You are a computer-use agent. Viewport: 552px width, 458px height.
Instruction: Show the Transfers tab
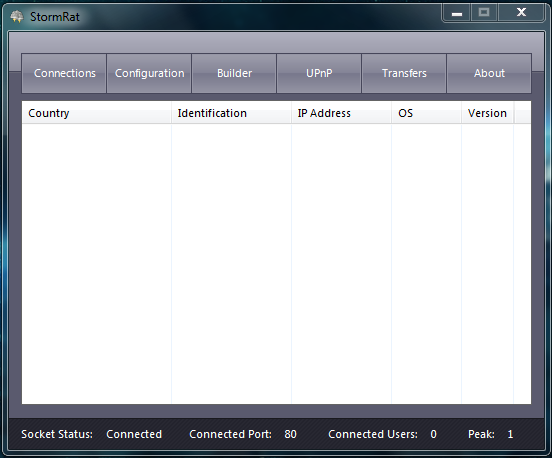404,73
